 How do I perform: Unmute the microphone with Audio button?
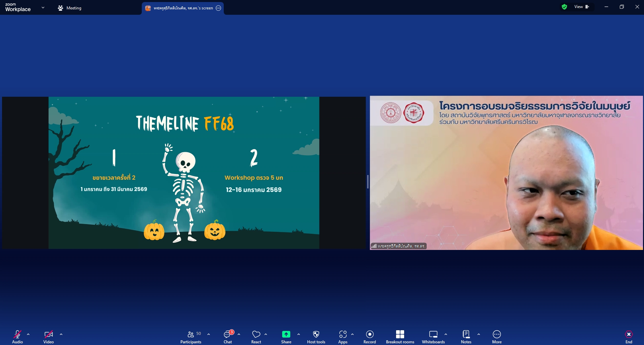click(17, 337)
